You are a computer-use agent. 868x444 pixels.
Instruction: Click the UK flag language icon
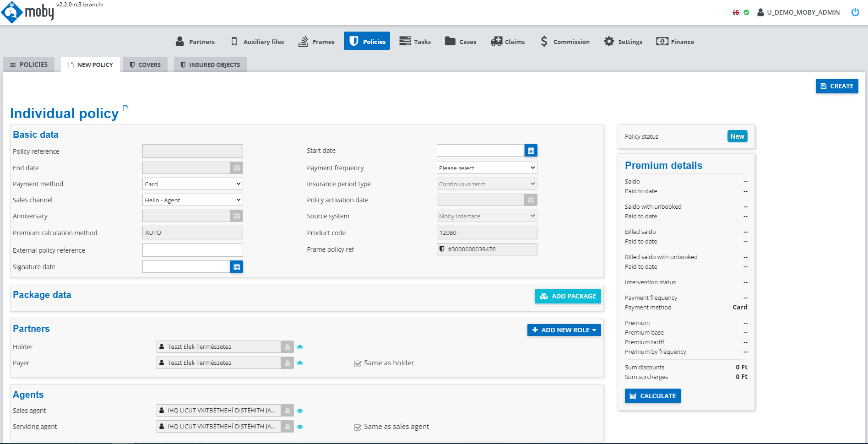736,13
